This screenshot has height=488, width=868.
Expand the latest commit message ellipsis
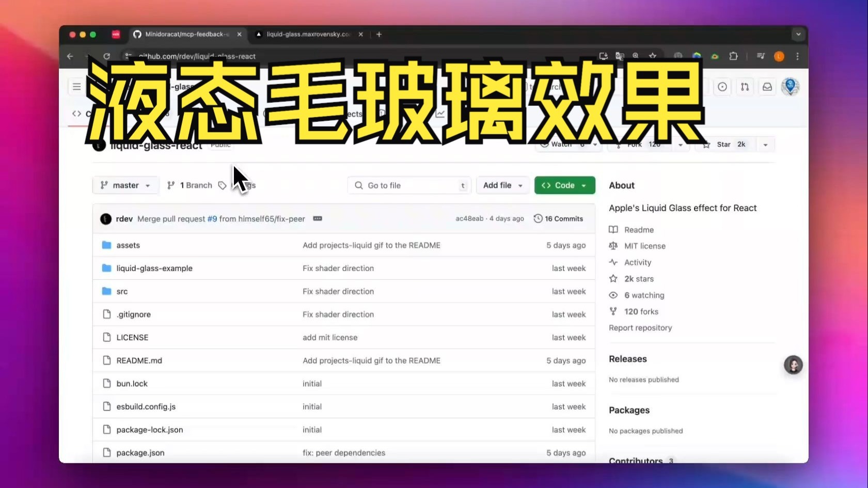point(318,218)
